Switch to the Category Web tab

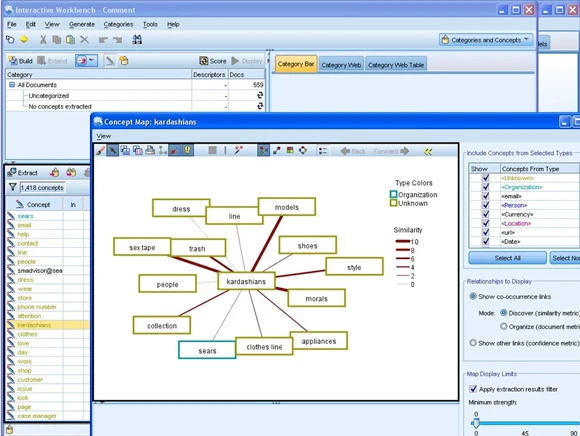pos(341,65)
